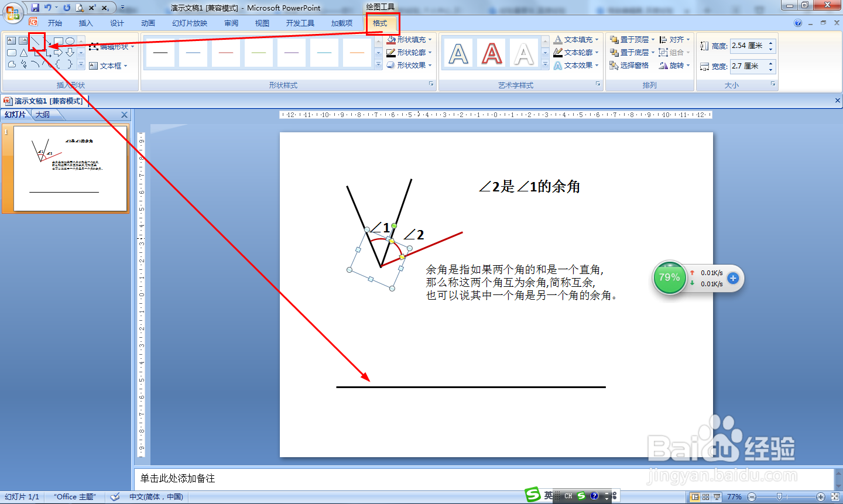Switch to the 动画 ribbon tab
Image resolution: width=843 pixels, height=504 pixels.
click(148, 23)
